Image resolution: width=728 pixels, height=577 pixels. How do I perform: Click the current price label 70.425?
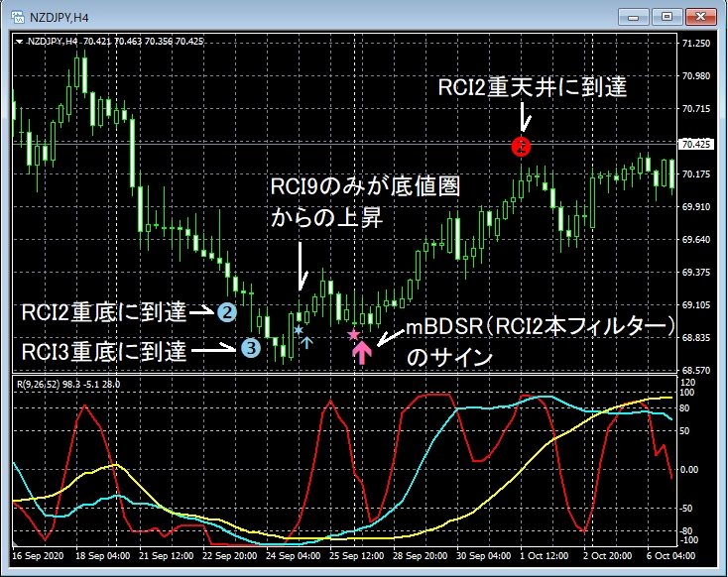coord(696,146)
